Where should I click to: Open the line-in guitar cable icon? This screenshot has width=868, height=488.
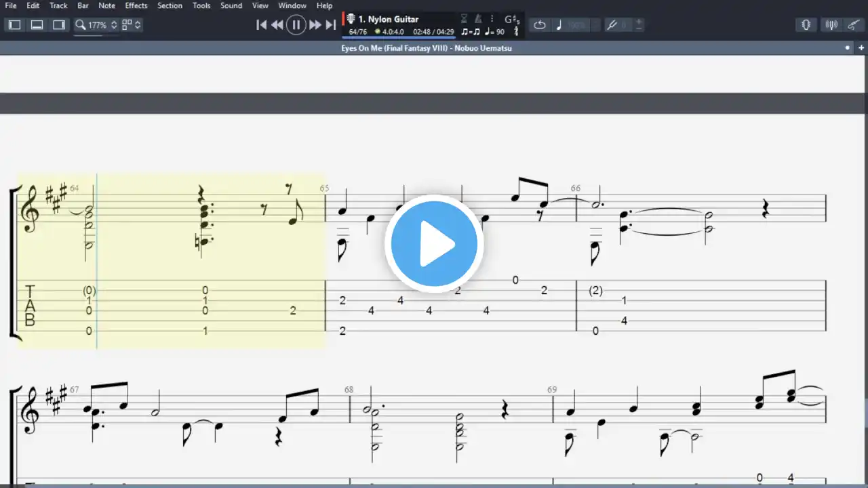pos(854,25)
